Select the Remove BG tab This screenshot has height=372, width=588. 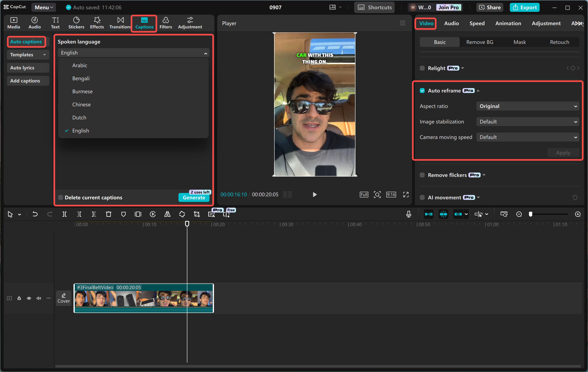point(480,42)
